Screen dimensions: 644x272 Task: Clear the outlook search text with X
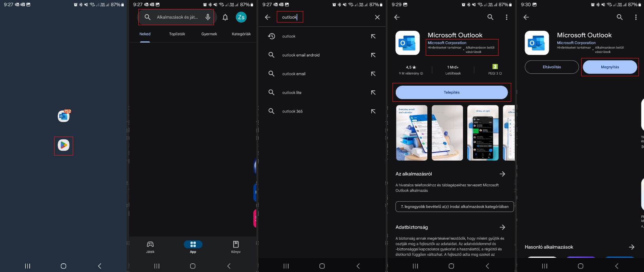377,17
